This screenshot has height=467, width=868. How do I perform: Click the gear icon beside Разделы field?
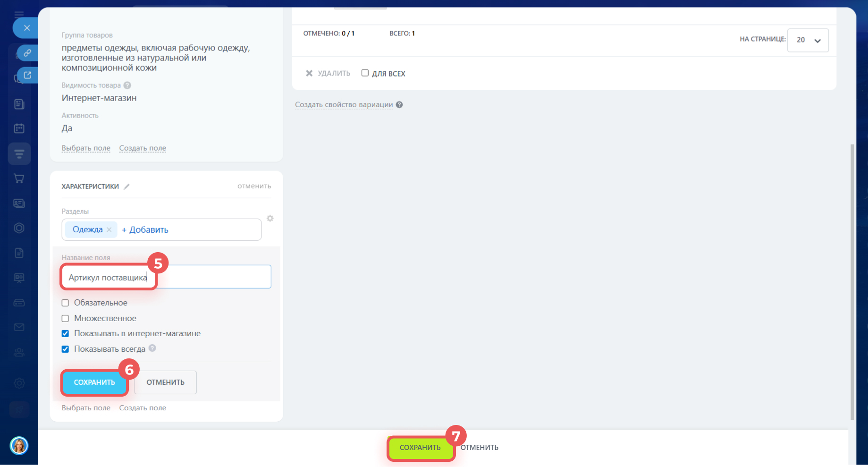tap(270, 218)
